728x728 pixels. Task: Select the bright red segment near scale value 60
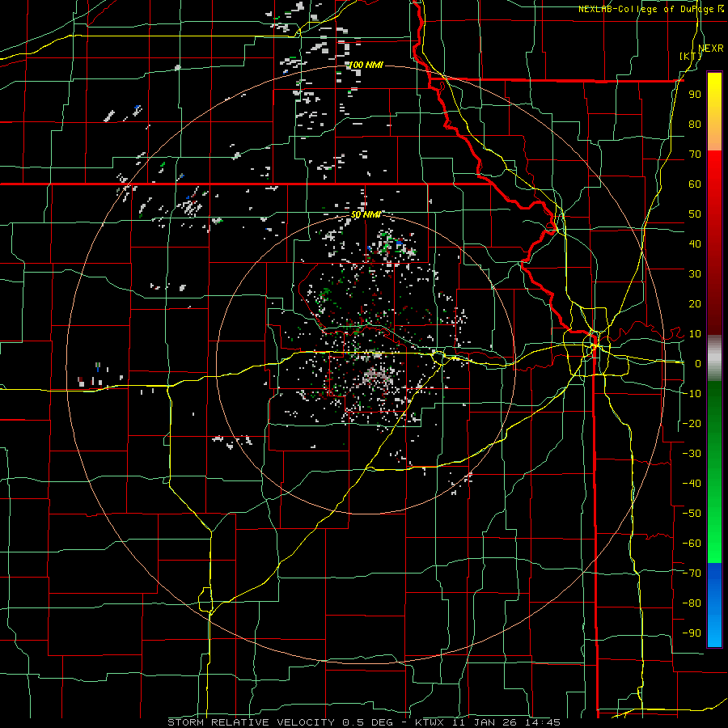point(714,184)
